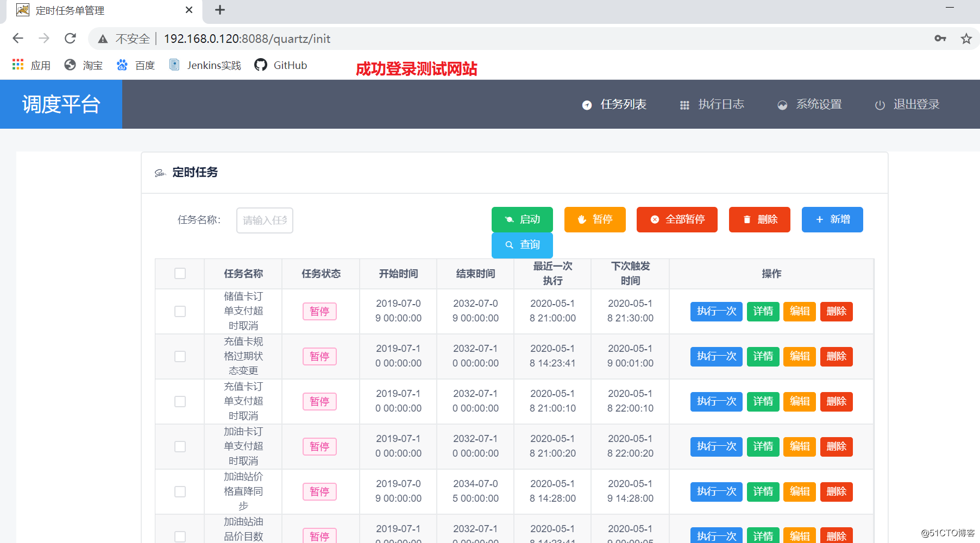Open the saved password key icon
The width and height of the screenshot is (980, 543).
[940, 39]
